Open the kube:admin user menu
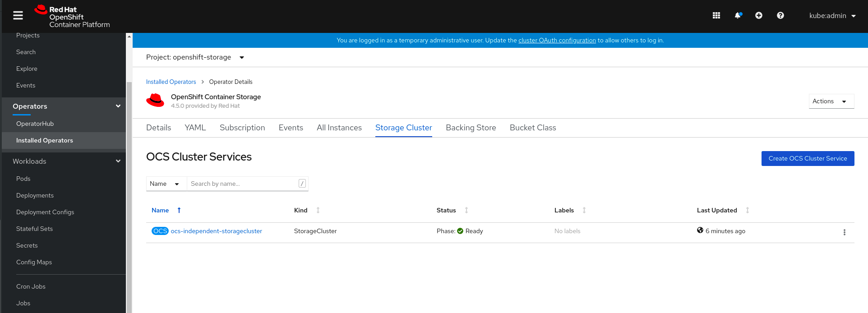 coord(832,16)
